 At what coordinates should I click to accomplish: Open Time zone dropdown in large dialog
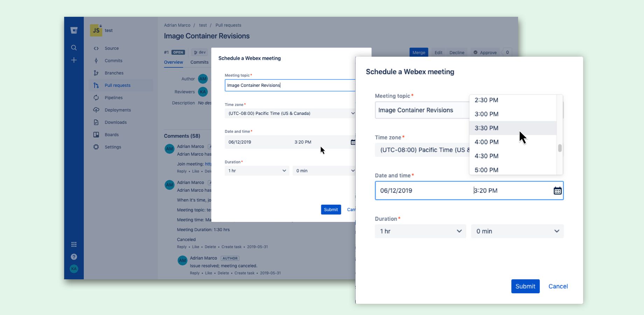[x=422, y=150]
